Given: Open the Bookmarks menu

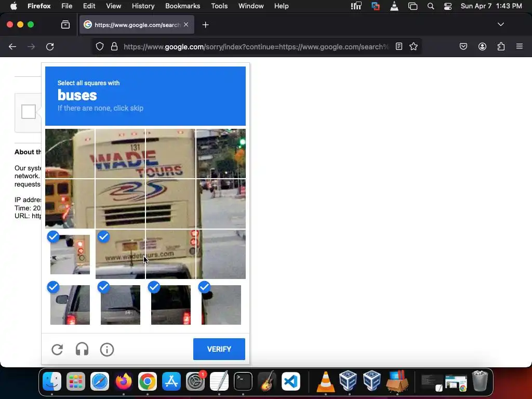Looking at the screenshot, I should [x=182, y=6].
